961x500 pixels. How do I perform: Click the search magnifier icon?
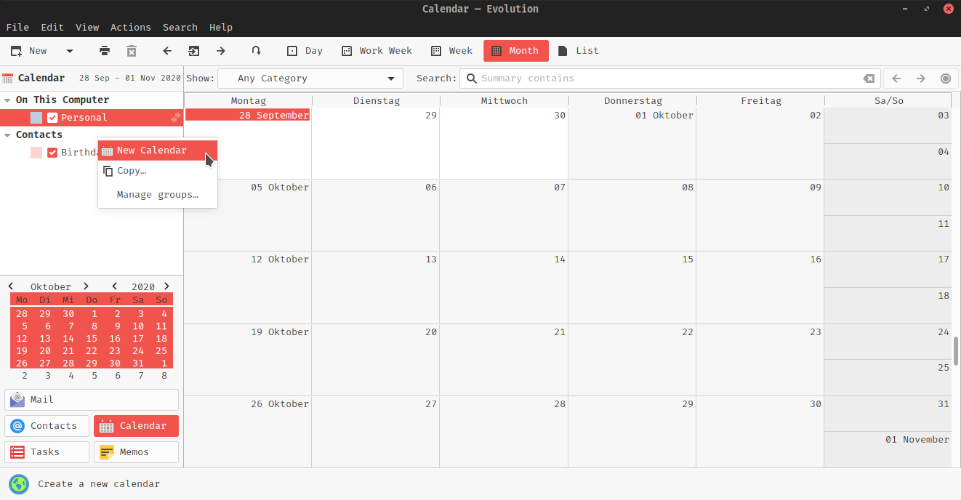(x=471, y=78)
